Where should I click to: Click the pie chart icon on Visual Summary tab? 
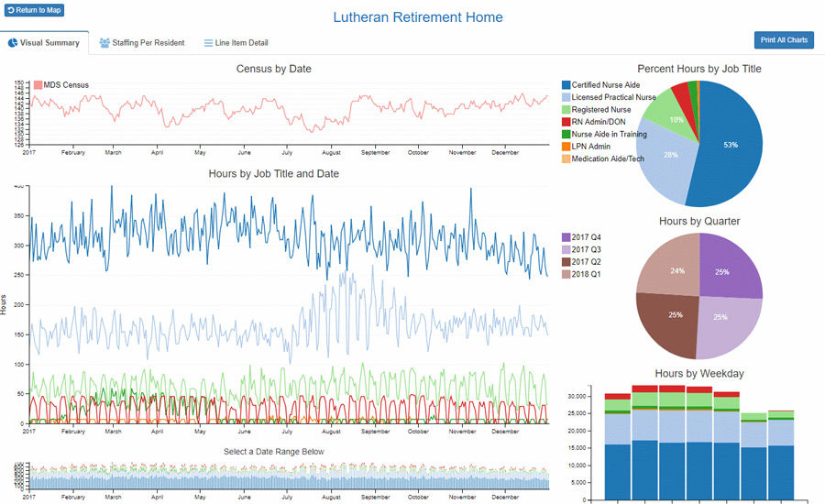(x=13, y=43)
